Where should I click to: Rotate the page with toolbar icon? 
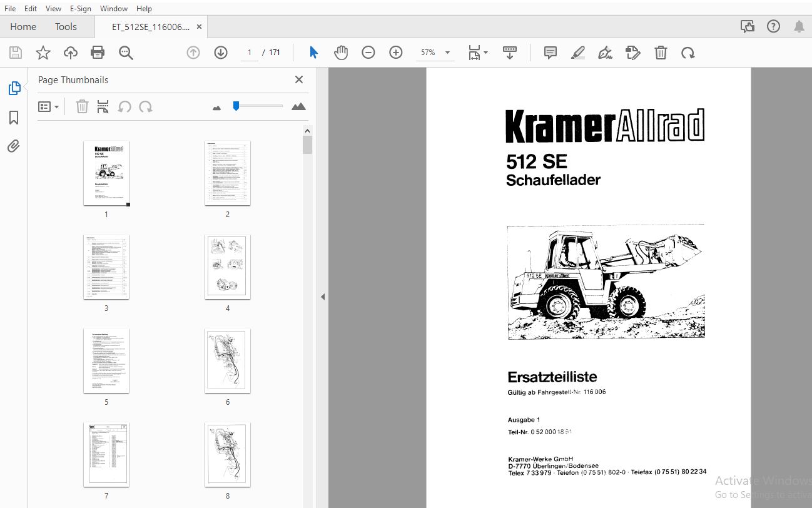(688, 53)
